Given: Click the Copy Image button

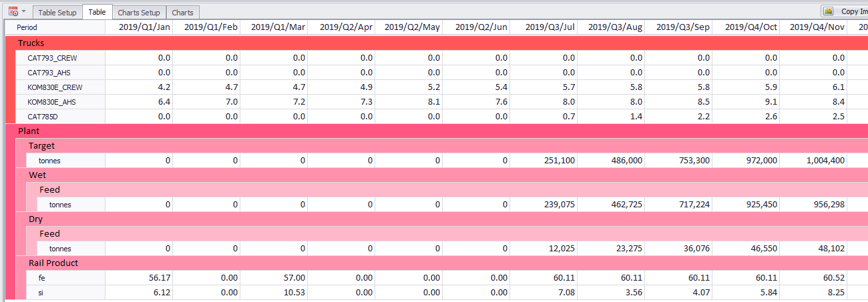Looking at the screenshot, I should coord(844,11).
